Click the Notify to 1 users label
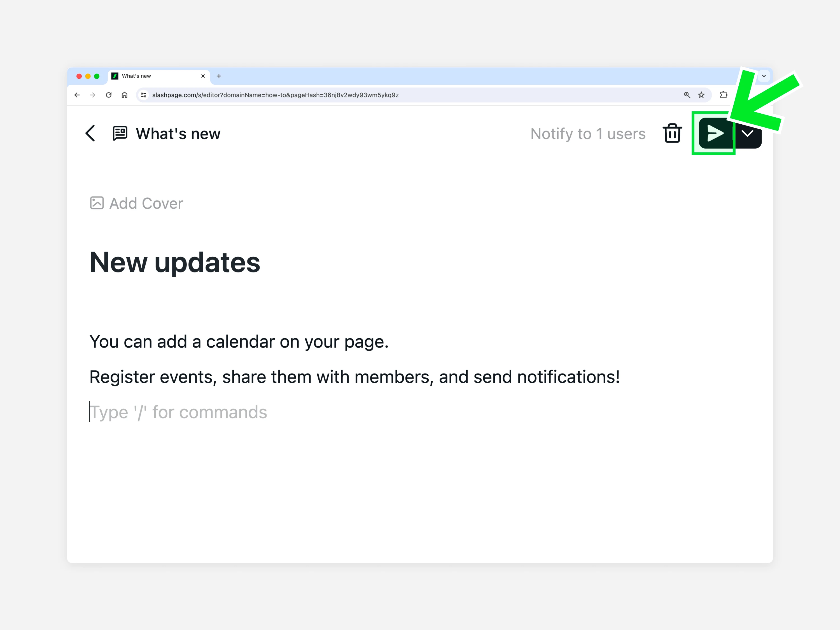Screen dimensions: 840x630 pos(588,134)
